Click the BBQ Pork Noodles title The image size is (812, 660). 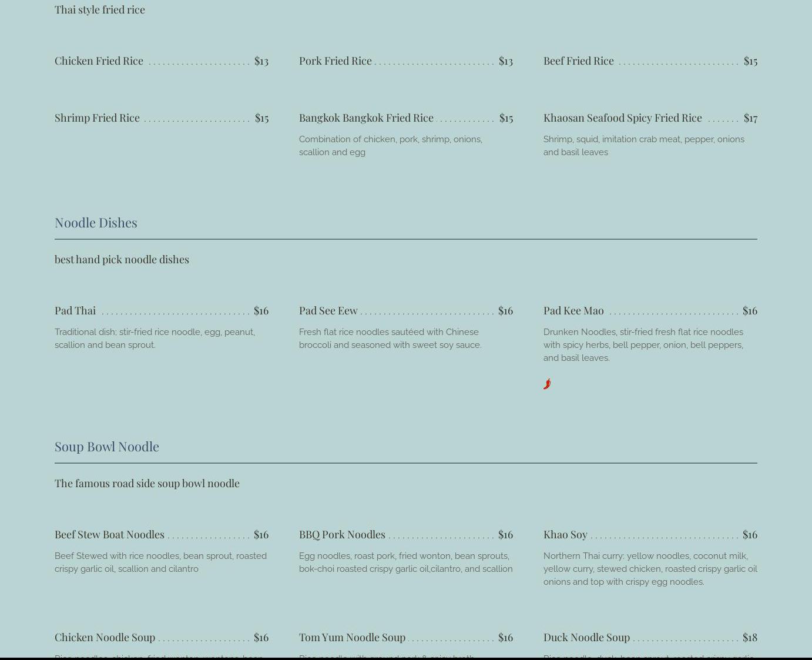[342, 534]
